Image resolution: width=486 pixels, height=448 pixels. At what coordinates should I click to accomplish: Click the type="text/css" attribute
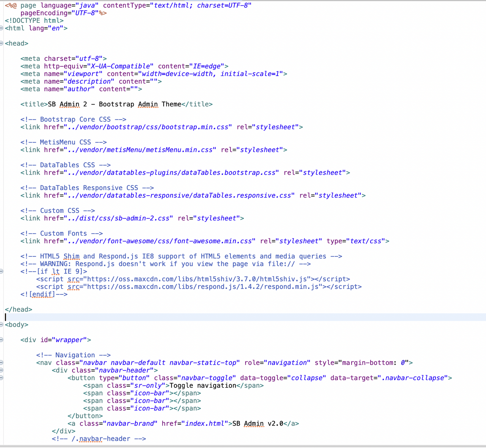tap(356, 241)
